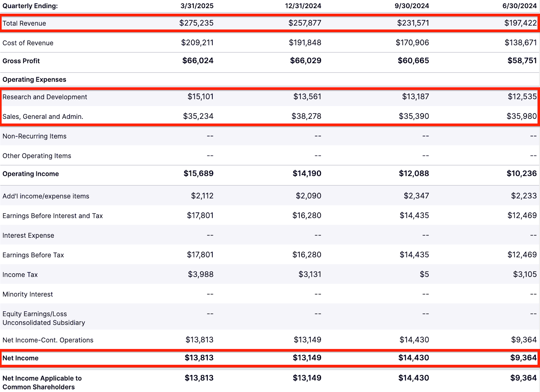Select R&D value $15,101
The image size is (540, 392).
point(200,97)
